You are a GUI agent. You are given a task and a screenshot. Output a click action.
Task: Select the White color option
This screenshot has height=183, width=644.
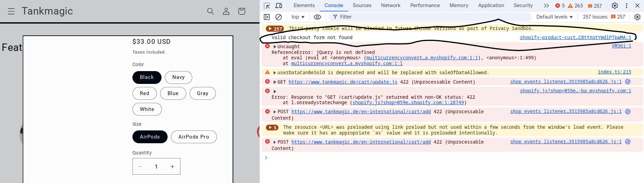(x=147, y=109)
